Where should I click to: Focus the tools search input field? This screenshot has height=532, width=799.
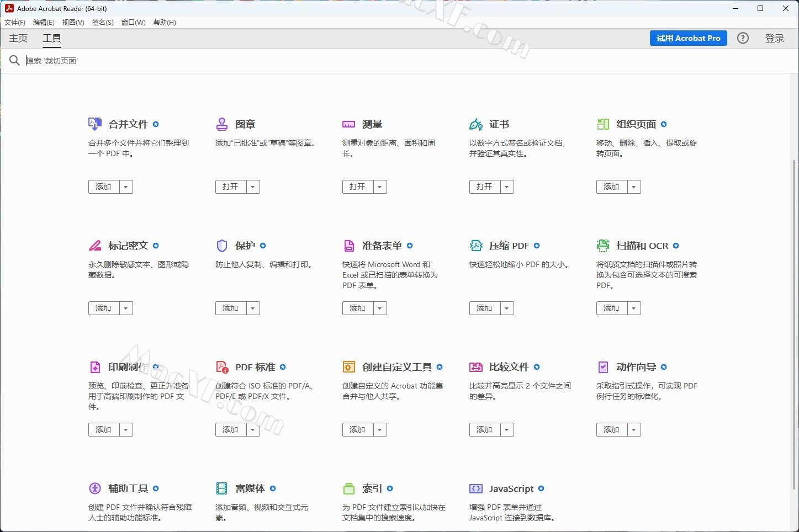pos(409,61)
